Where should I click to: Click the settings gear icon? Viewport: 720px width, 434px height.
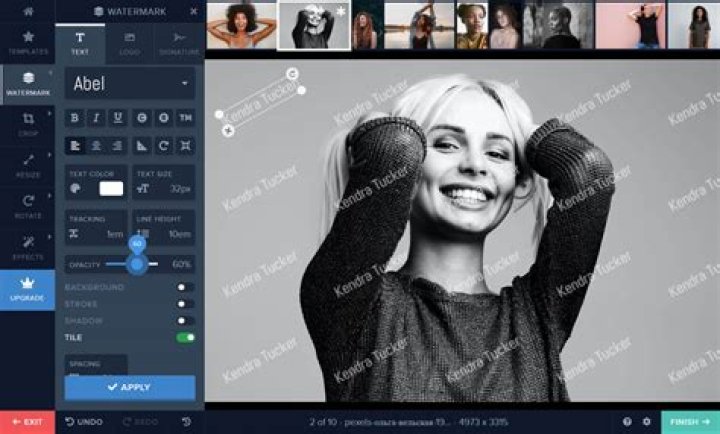pos(647,422)
